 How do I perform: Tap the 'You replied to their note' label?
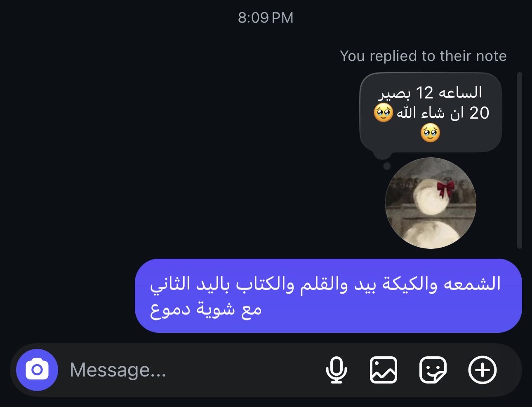(x=423, y=56)
